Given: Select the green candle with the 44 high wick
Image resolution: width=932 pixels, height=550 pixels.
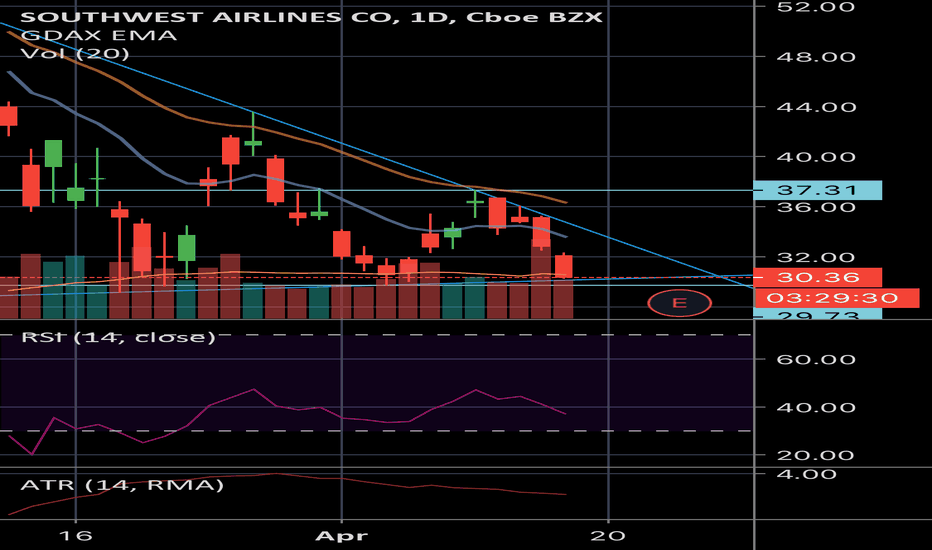Looking at the screenshot, I should (x=253, y=134).
